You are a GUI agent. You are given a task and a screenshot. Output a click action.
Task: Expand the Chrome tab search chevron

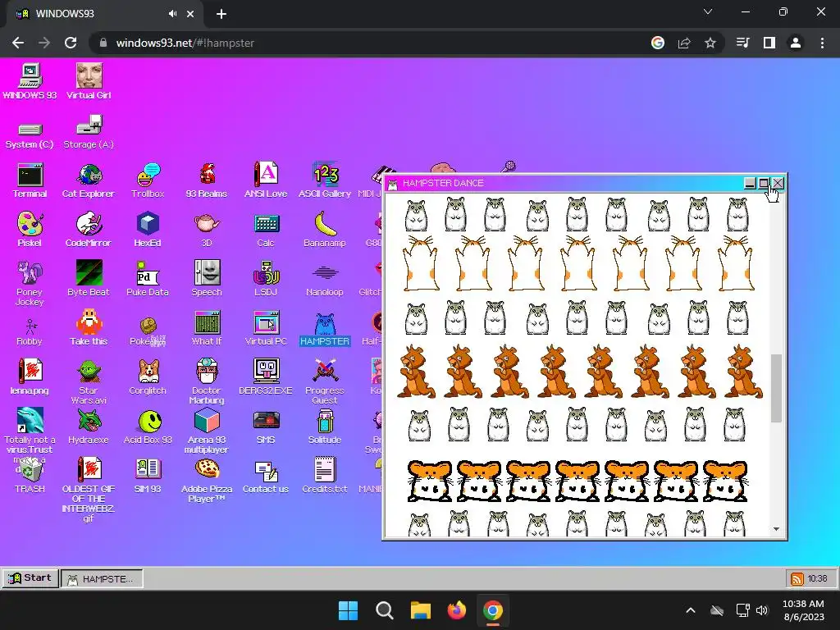pos(708,11)
